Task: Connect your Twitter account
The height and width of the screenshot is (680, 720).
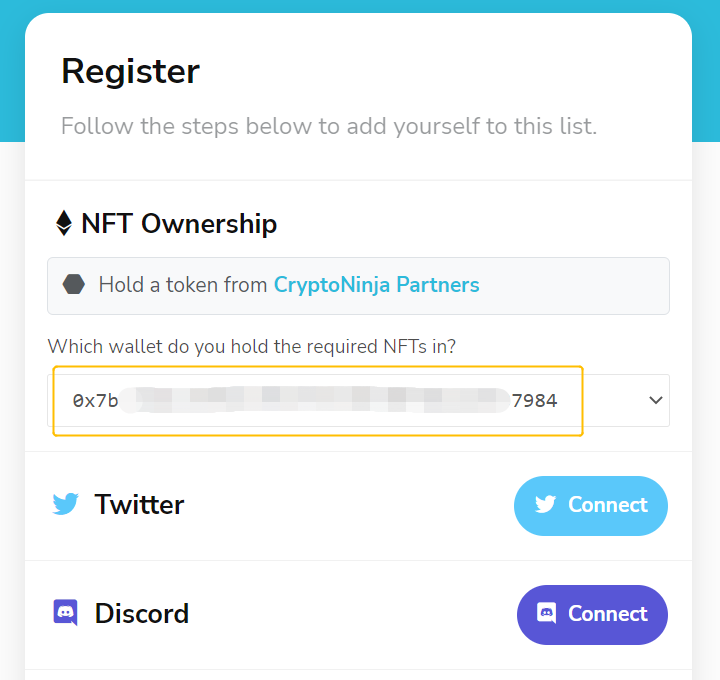Action: tap(591, 506)
